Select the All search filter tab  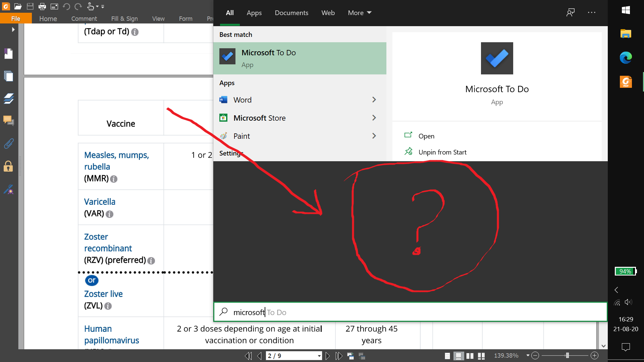pyautogui.click(x=230, y=13)
